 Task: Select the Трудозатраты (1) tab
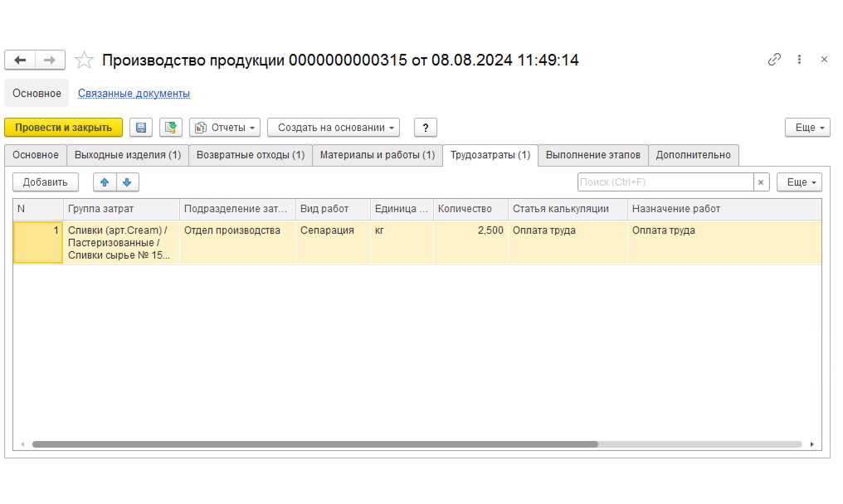pos(490,155)
